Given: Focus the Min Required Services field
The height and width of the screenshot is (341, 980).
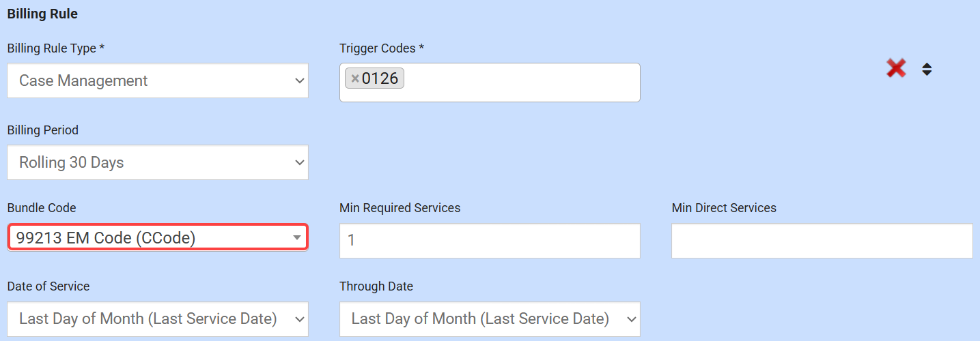Looking at the screenshot, I should tap(490, 241).
